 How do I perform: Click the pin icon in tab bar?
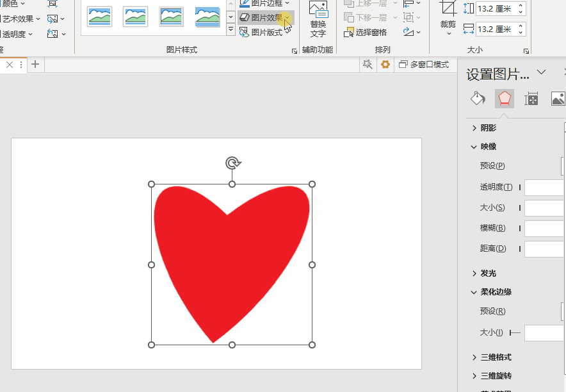pyautogui.click(x=368, y=65)
